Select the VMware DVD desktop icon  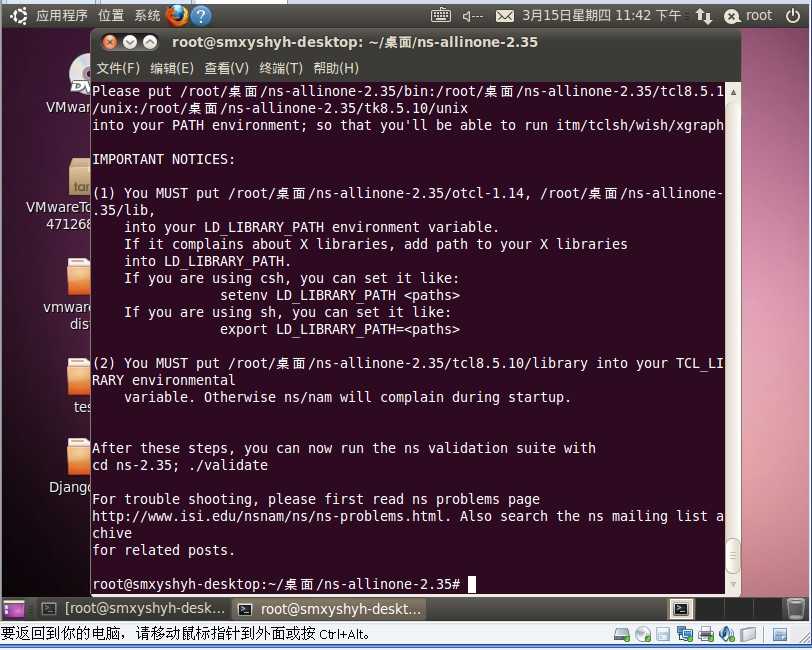point(78,75)
